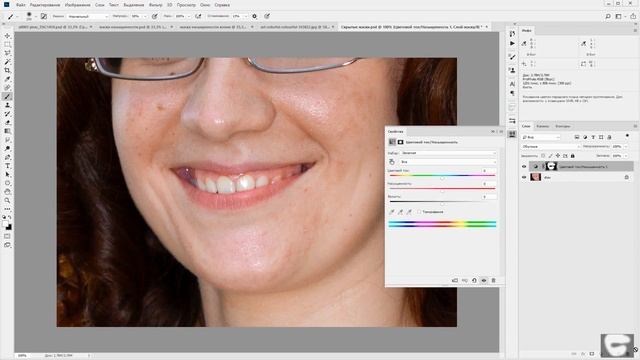Select the Magic Wand tool
Screen dimensions: 640x360
(7, 62)
